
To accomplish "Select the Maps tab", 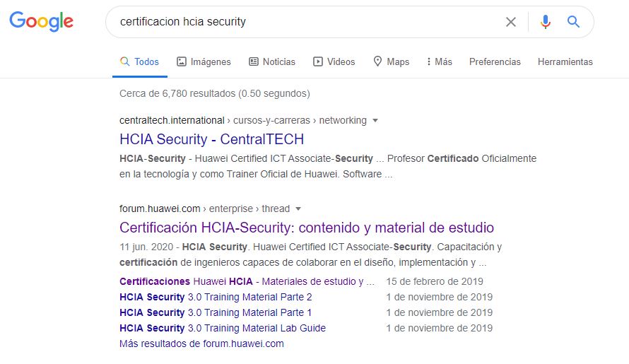I will [391, 61].
